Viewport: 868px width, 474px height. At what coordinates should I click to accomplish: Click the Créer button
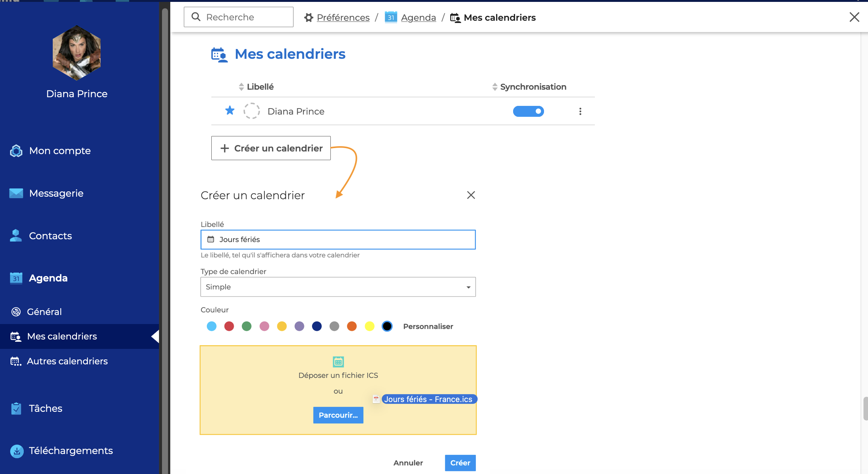pyautogui.click(x=460, y=463)
